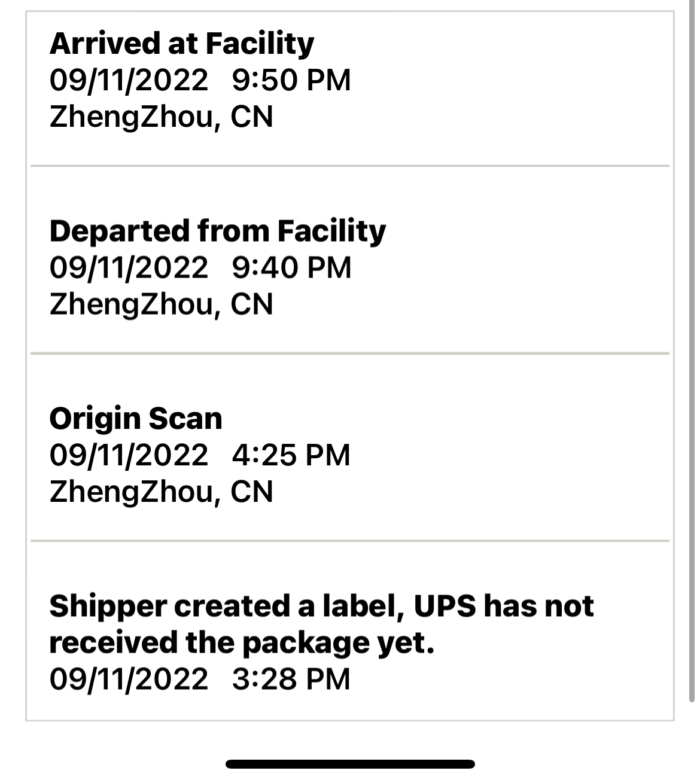The width and height of the screenshot is (700, 783).
Task: Click the divider line below the Departed entry
Action: pyautogui.click(x=350, y=354)
